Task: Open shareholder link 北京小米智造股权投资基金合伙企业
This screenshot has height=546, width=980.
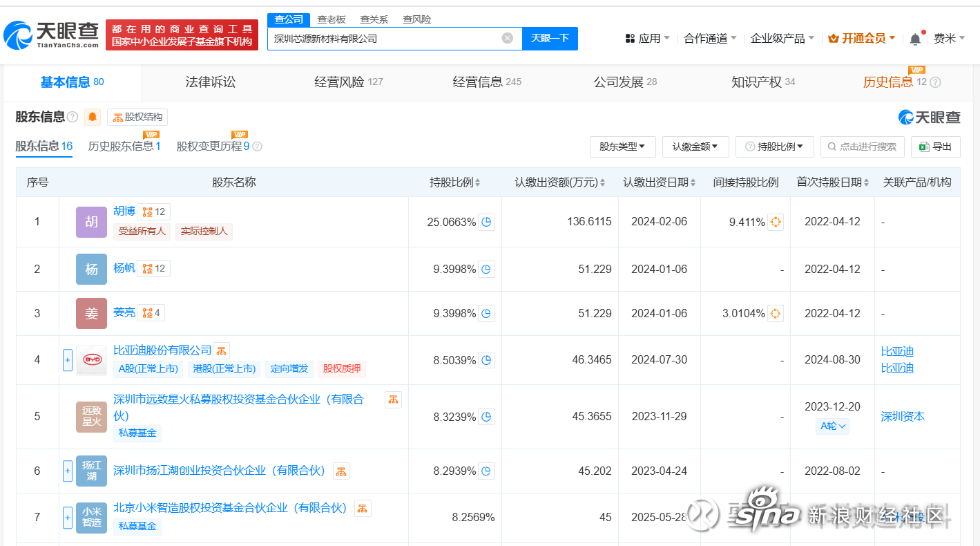Action: pyautogui.click(x=230, y=508)
